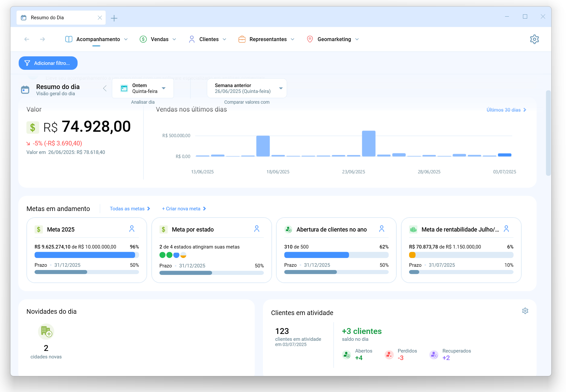Click the back navigation arrow
The width and height of the screenshot is (566, 392).
click(x=27, y=39)
